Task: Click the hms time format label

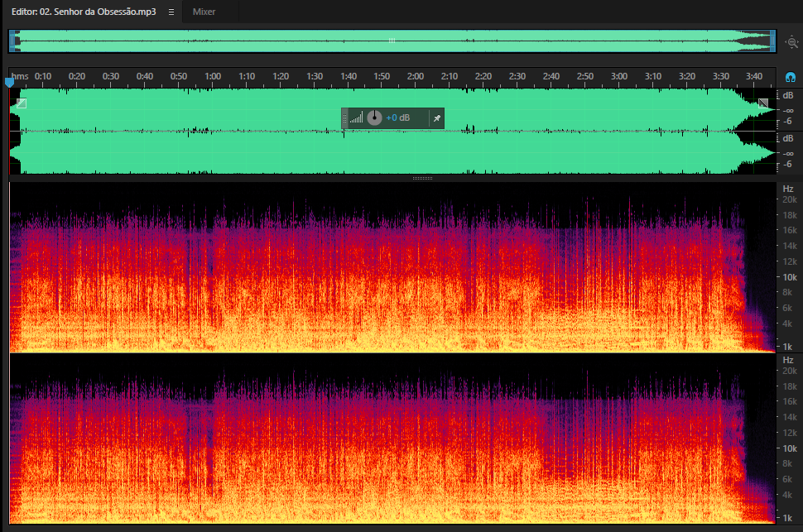Action: click(20, 76)
